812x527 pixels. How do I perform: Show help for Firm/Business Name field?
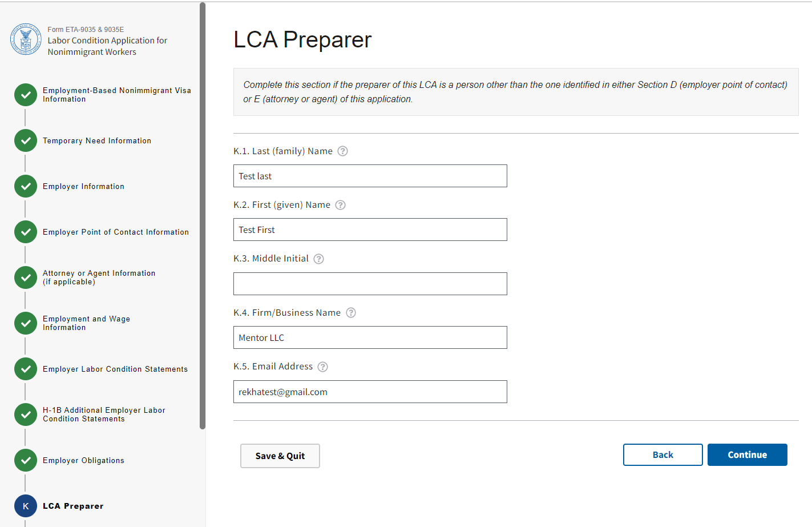[x=351, y=313]
